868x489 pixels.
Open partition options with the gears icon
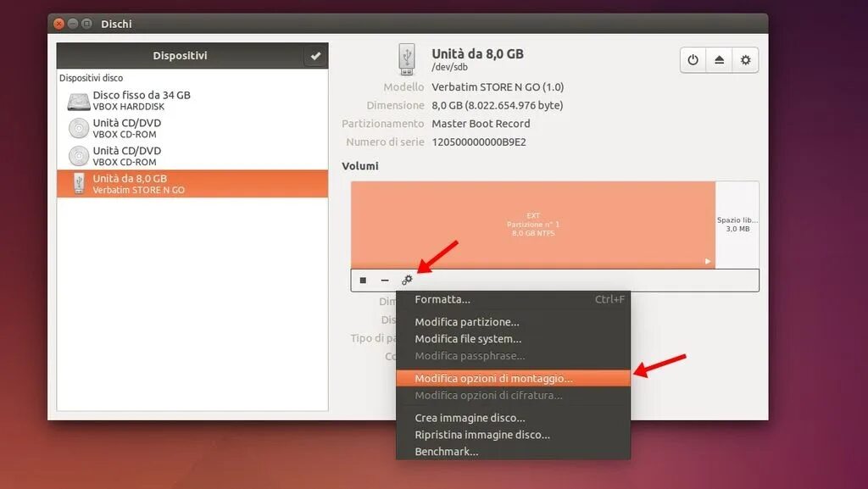tap(407, 280)
